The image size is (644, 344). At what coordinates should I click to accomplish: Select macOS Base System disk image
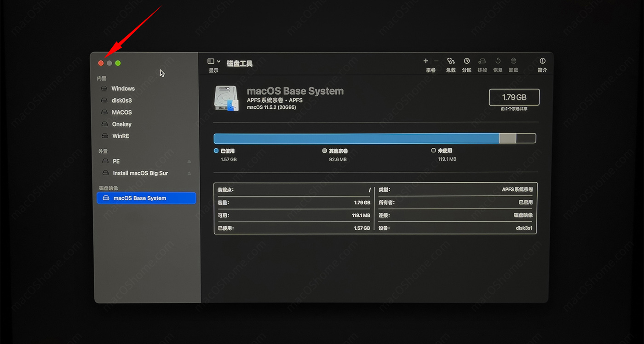coord(146,198)
